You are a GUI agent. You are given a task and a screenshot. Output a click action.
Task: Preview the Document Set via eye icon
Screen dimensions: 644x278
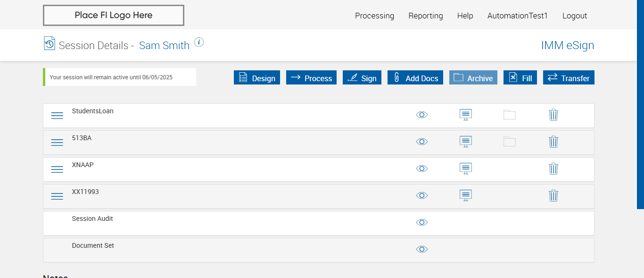pos(422,249)
